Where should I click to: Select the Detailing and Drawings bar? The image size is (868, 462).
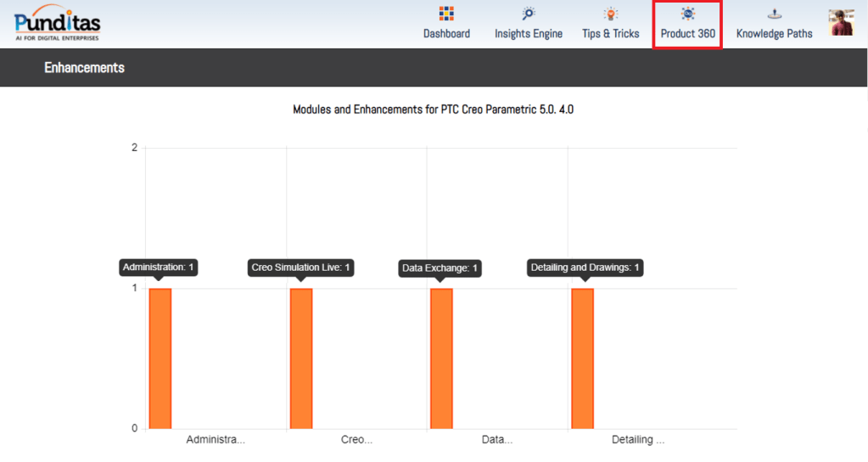tap(582, 358)
